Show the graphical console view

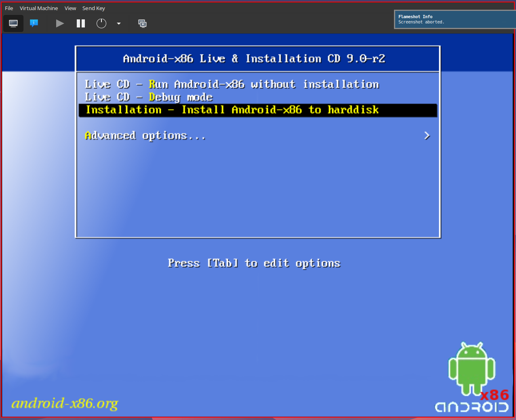click(x=13, y=23)
